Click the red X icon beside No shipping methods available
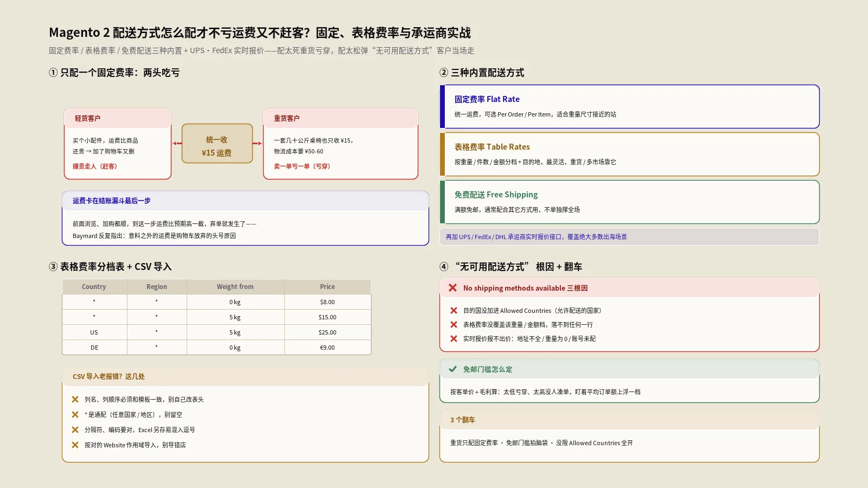 [452, 288]
